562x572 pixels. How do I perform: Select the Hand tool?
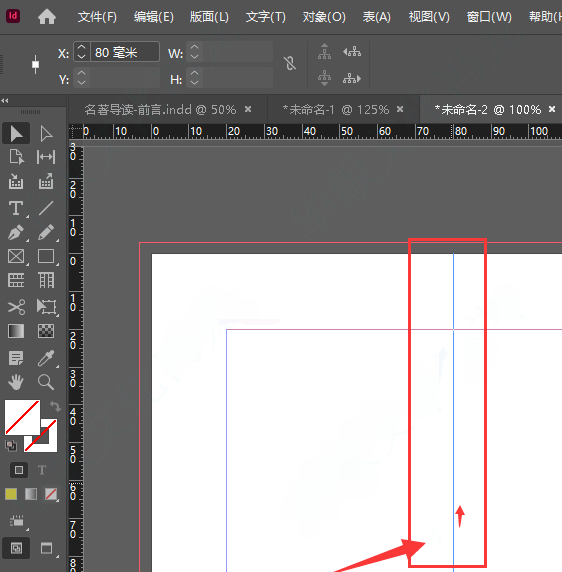click(16, 382)
